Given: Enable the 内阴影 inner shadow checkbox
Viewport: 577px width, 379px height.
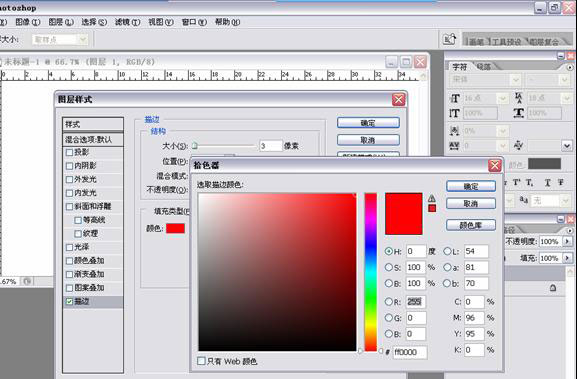Looking at the screenshot, I should (x=69, y=166).
